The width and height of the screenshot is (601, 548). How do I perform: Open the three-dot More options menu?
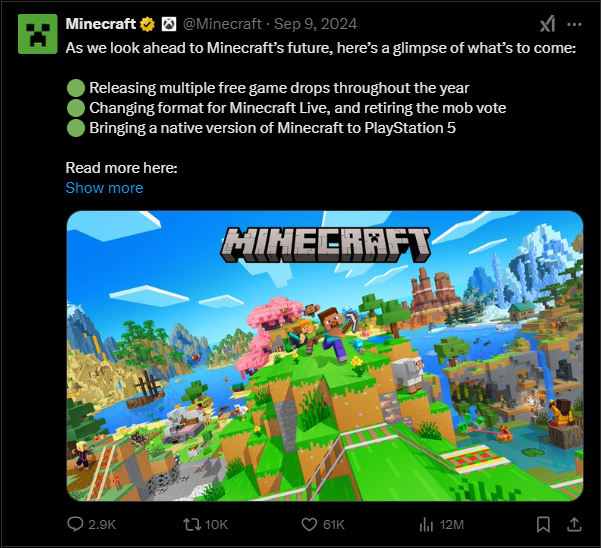pos(574,24)
